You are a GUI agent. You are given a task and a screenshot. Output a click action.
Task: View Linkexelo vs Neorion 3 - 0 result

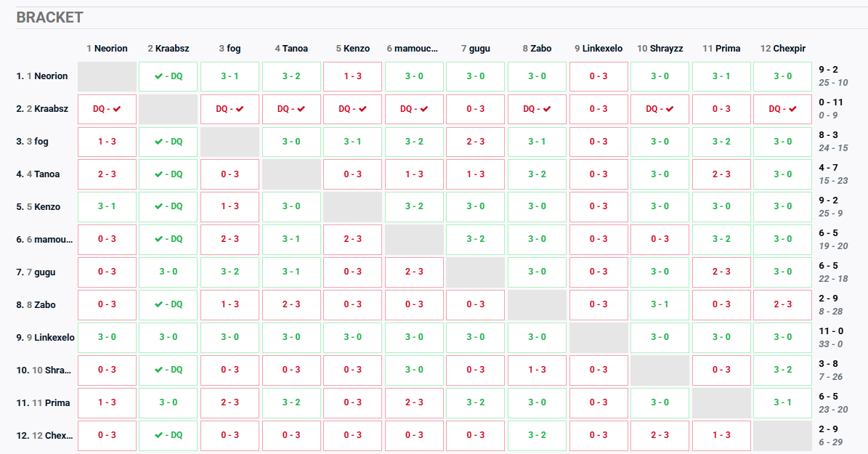[107, 337]
